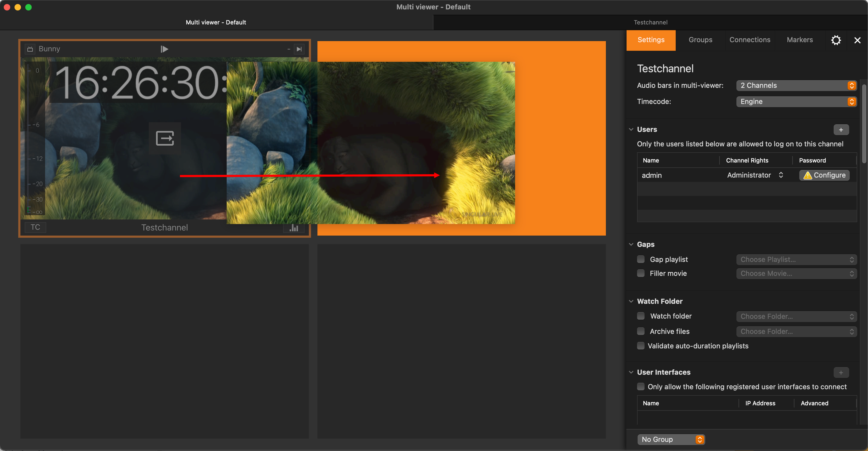The height and width of the screenshot is (451, 868).
Task: Open the 2 Channels audio bars dropdown
Action: tap(796, 86)
